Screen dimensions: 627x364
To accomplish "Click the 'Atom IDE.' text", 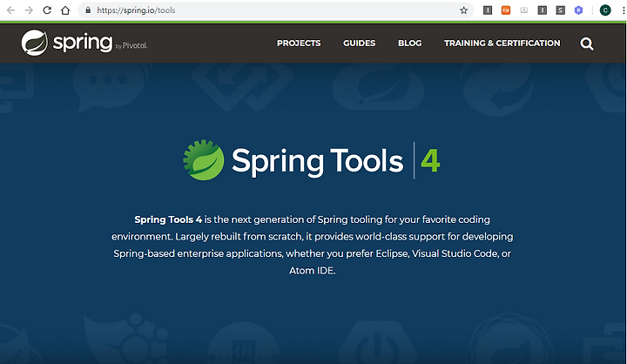I will pos(313,271).
